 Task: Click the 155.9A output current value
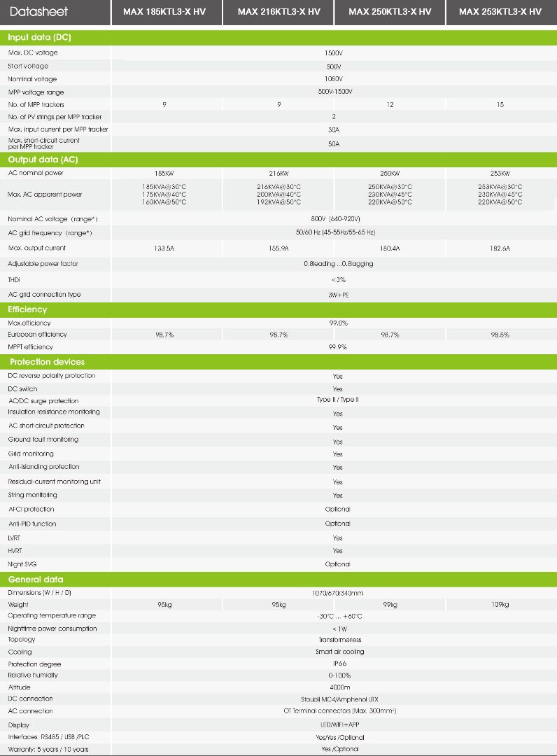coord(278,248)
